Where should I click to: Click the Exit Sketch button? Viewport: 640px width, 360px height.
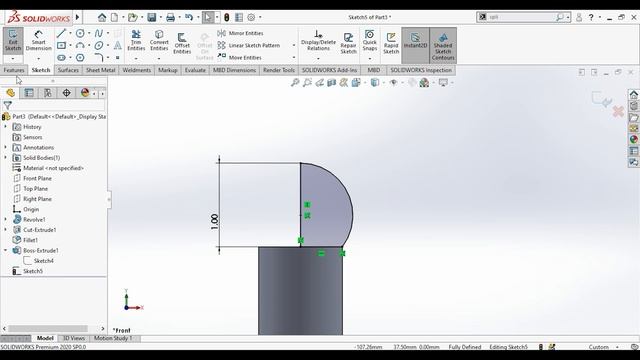pyautogui.click(x=13, y=40)
